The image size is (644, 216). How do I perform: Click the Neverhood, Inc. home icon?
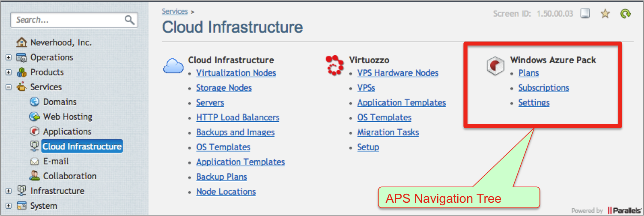click(x=21, y=42)
